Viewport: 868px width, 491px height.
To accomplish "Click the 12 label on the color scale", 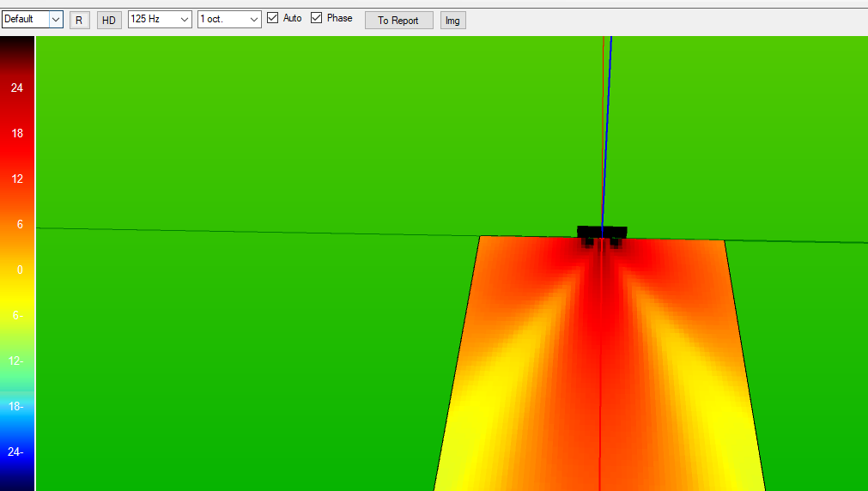I will coord(17,179).
